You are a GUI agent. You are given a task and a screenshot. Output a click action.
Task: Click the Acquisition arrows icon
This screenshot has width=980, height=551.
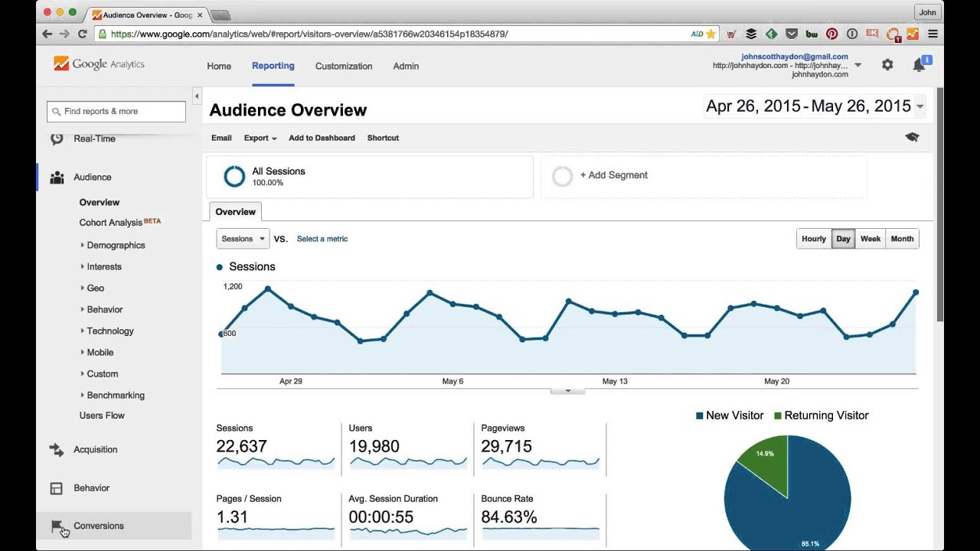[57, 450]
